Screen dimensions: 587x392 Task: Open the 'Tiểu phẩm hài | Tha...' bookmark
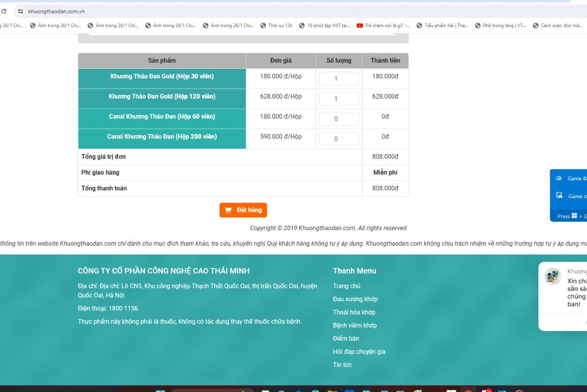click(x=442, y=26)
